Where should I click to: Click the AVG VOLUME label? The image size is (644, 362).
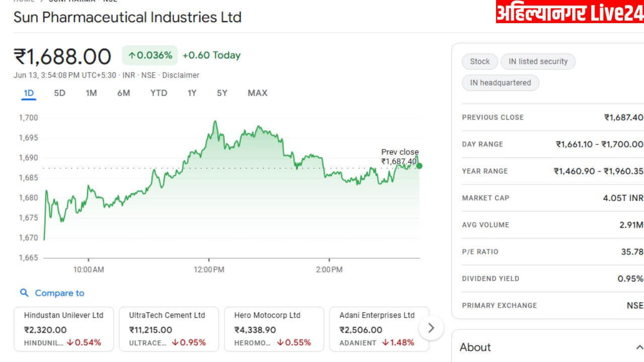click(x=486, y=225)
